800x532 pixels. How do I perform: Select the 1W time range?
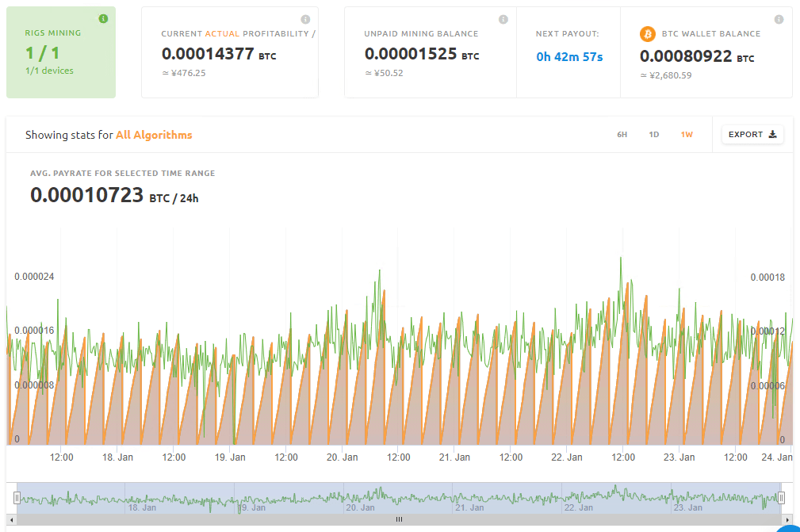pyautogui.click(x=687, y=135)
